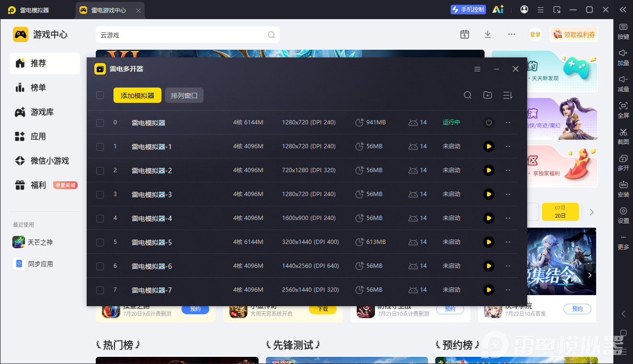
Task: Open 微信小游戏 in game center sidebar
Action: pos(45,161)
